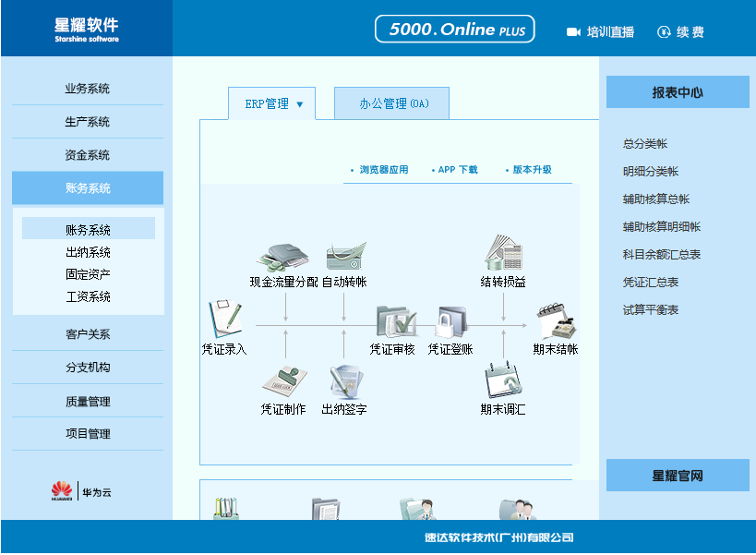Select the 固定资产 submenu item
The image size is (756, 555).
(x=89, y=274)
